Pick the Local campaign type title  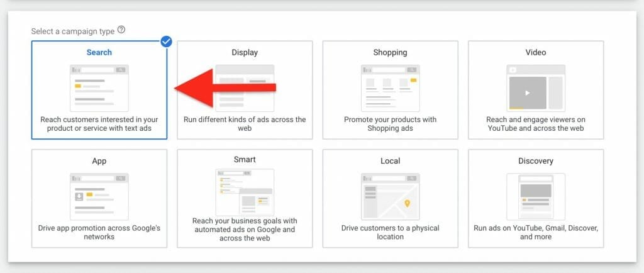[x=390, y=161]
